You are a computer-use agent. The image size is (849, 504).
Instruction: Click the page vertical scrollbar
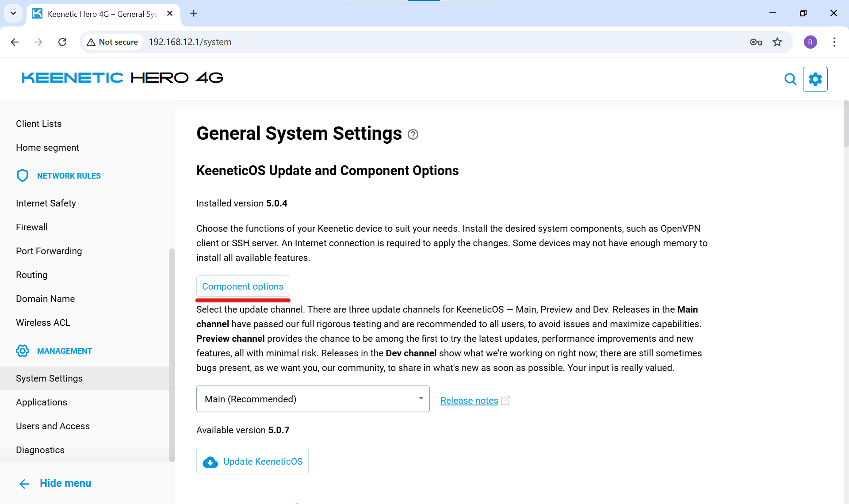pyautogui.click(x=845, y=124)
